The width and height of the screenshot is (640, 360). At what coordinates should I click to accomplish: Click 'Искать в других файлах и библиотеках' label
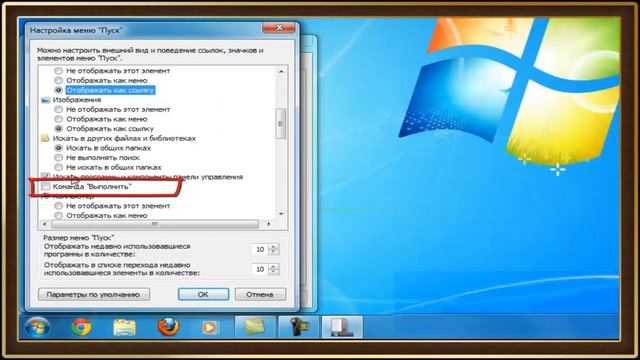tap(124, 138)
